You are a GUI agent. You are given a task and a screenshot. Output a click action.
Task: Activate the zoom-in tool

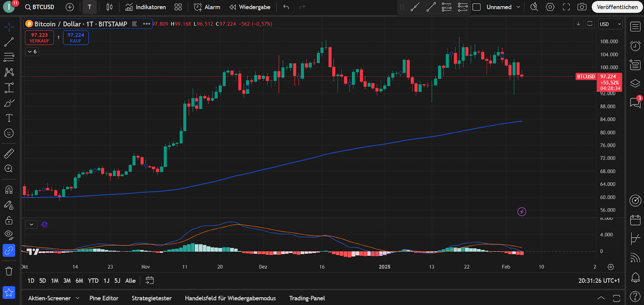9,169
